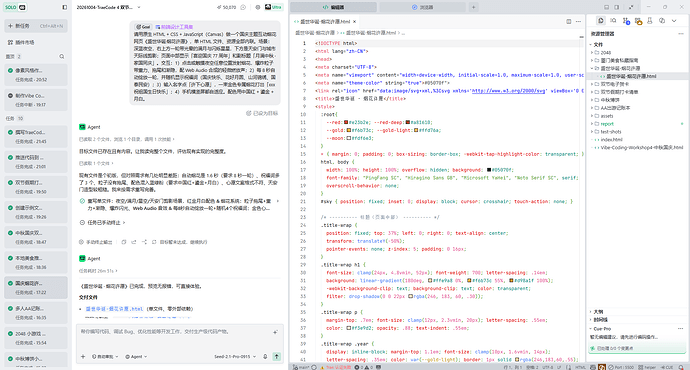Image resolution: width=690 pixels, height=370 pixels.
Task: Open source control icon with badge
Action: [626, 21]
